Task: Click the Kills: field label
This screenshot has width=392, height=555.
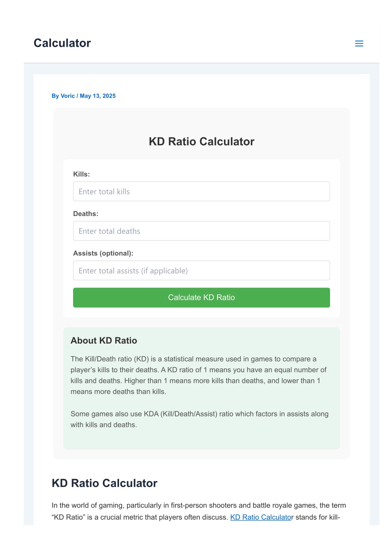Action: click(82, 174)
